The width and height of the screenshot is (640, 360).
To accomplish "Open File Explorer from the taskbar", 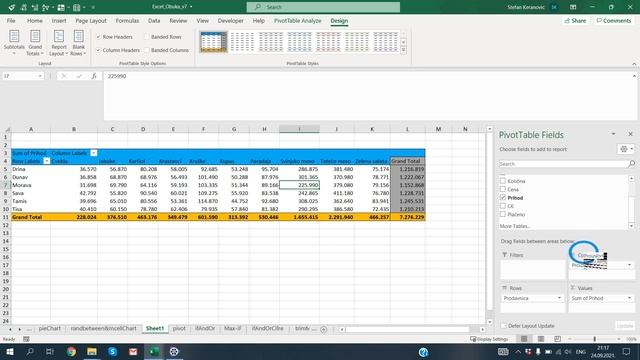I will click(92, 351).
